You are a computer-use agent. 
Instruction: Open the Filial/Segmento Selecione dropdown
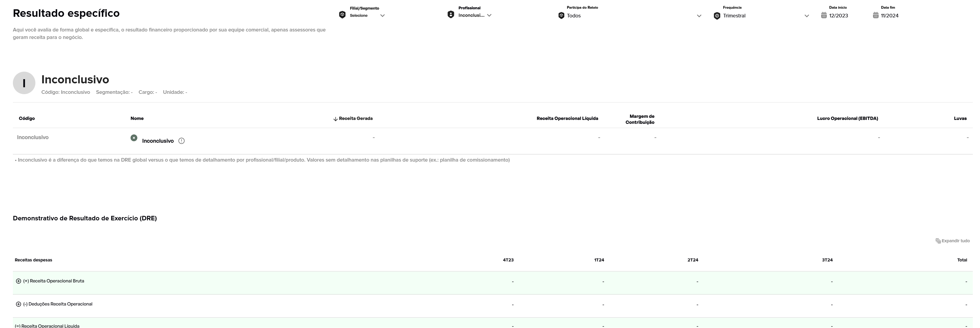382,16
